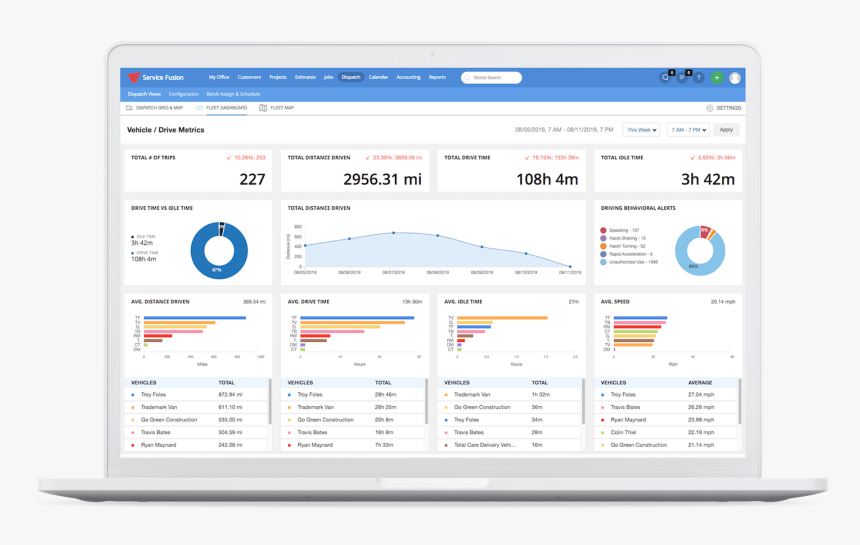Open the Customers menu

tap(249, 77)
